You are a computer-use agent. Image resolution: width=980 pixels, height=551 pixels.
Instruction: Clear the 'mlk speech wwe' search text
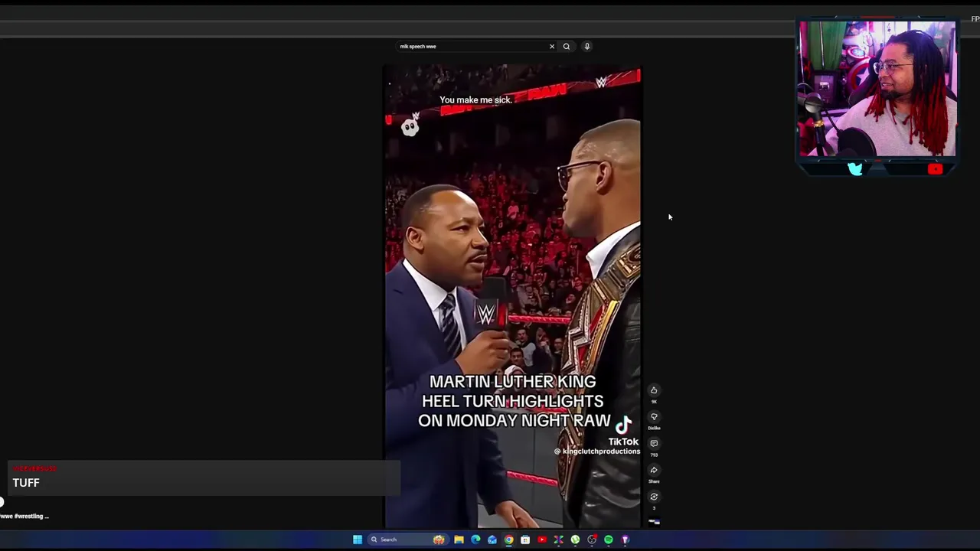[552, 46]
